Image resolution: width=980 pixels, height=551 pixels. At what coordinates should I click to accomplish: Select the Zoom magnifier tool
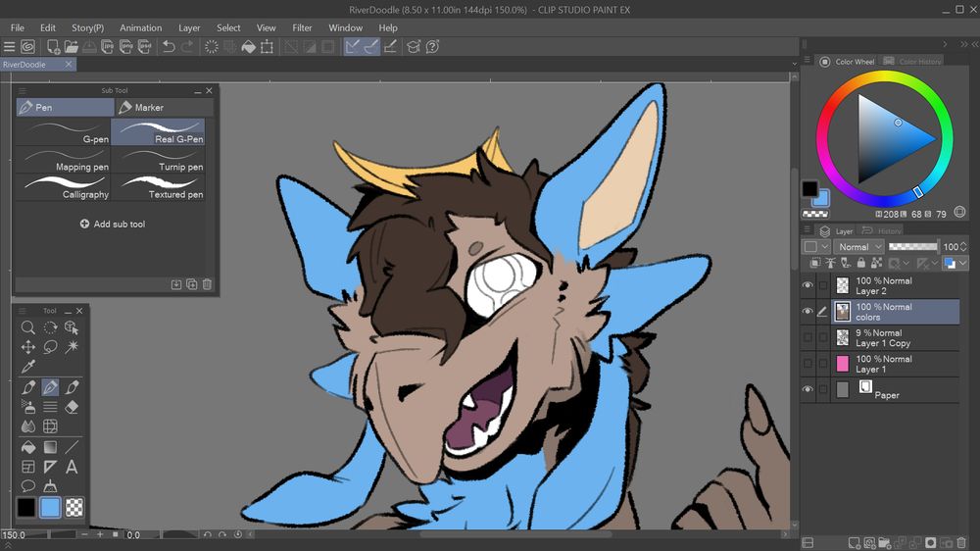click(x=28, y=327)
